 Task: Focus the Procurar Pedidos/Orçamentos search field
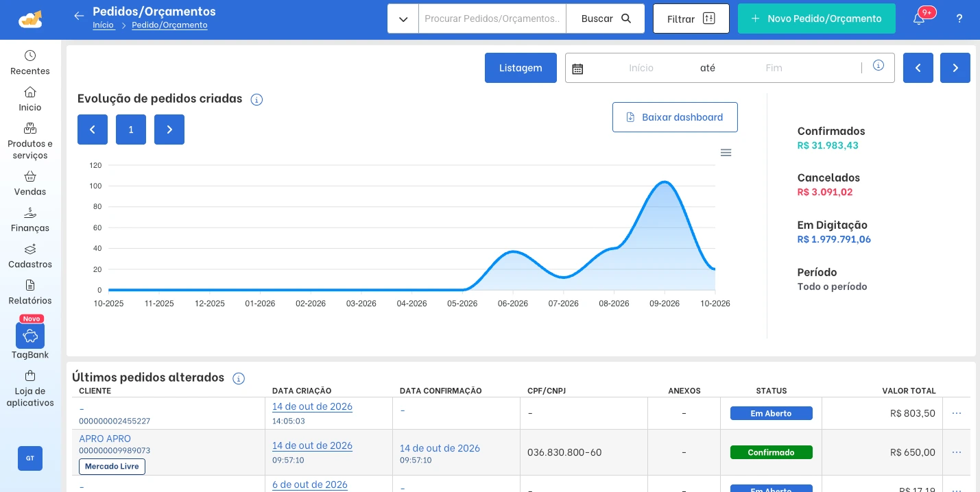[492, 19]
